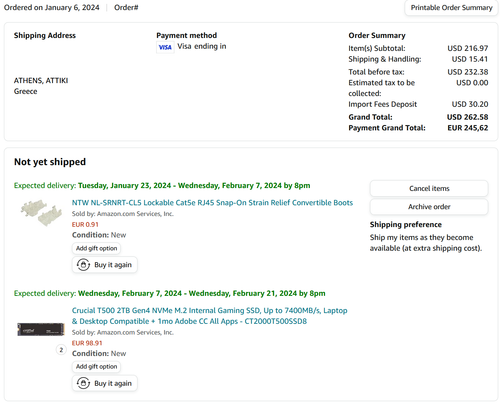Screen dimensions: 500x404
Task: Archive this order
Action: point(429,207)
